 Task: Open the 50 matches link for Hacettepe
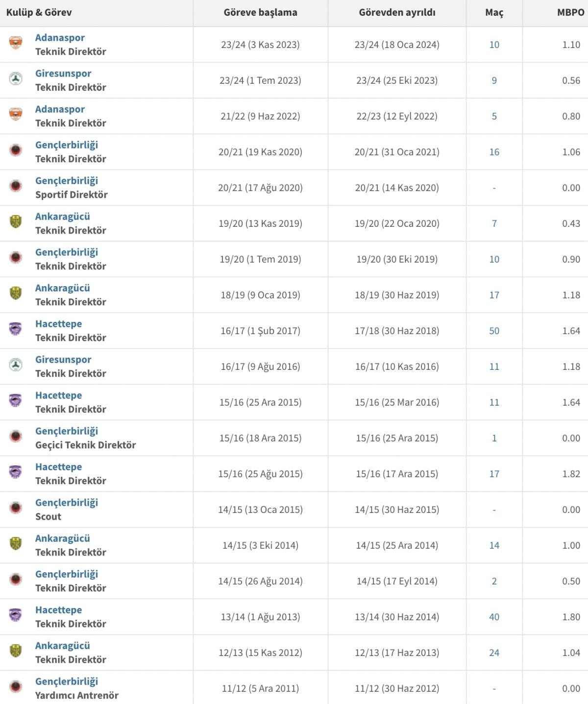(x=494, y=331)
